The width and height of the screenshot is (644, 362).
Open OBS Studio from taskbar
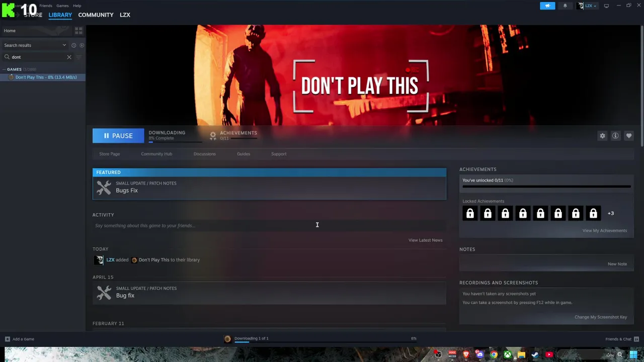(438, 354)
